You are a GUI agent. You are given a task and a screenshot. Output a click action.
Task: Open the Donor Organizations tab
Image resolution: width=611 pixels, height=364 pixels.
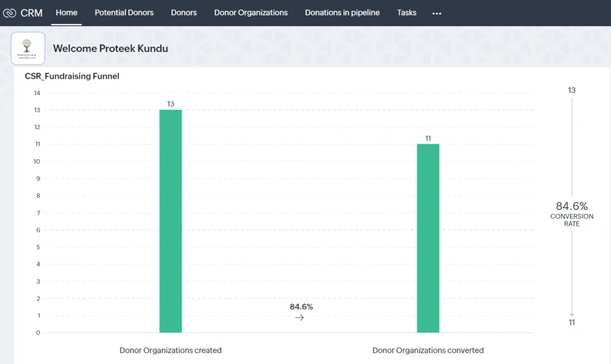pyautogui.click(x=250, y=12)
